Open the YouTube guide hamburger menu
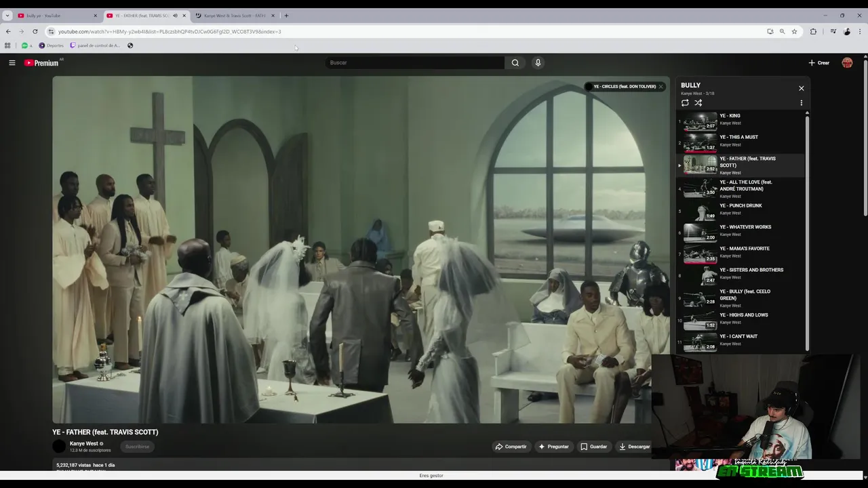 click(x=12, y=62)
